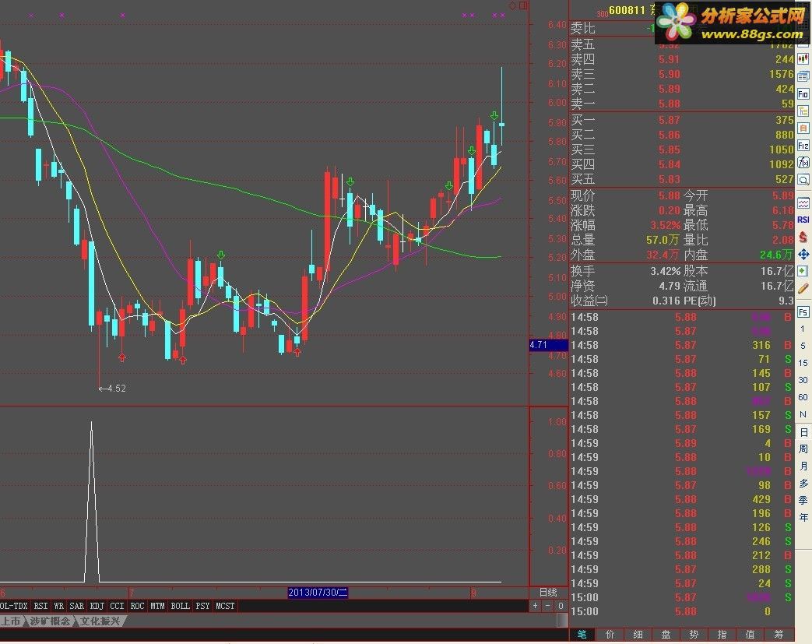Viewport: 812px width, 644px height.
Task: Select the 指 index tab
Action: coord(722,635)
